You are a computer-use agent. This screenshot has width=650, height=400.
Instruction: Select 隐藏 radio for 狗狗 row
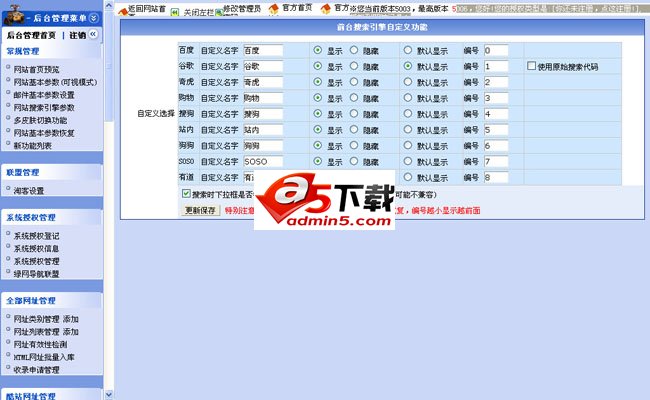pyautogui.click(x=354, y=145)
